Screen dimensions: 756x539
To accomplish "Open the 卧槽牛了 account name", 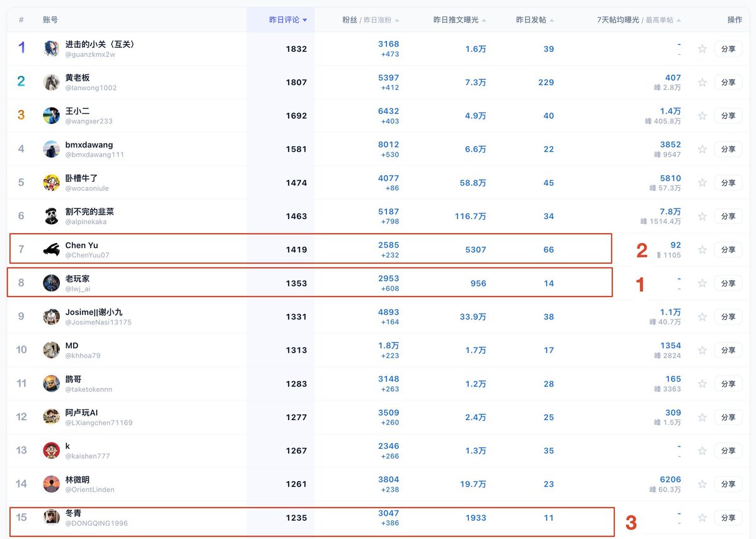I will click(x=81, y=178).
